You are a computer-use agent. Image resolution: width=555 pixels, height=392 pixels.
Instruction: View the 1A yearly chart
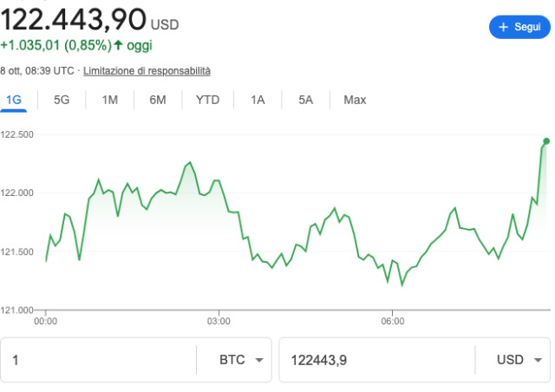tap(258, 100)
